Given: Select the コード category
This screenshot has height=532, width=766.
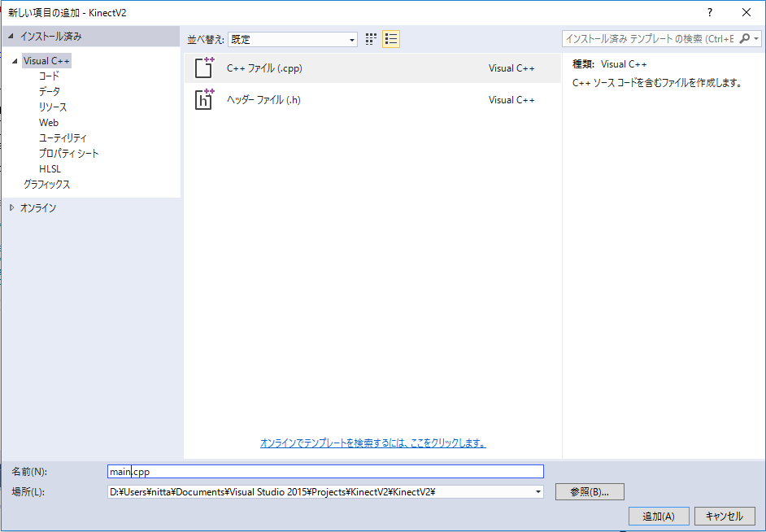Looking at the screenshot, I should point(49,76).
